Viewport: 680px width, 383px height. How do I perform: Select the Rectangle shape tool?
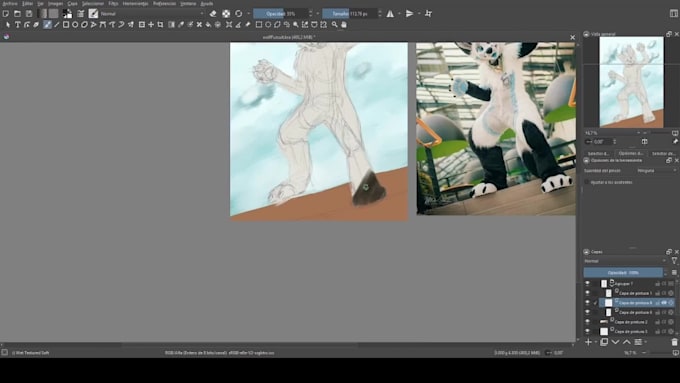click(66, 25)
